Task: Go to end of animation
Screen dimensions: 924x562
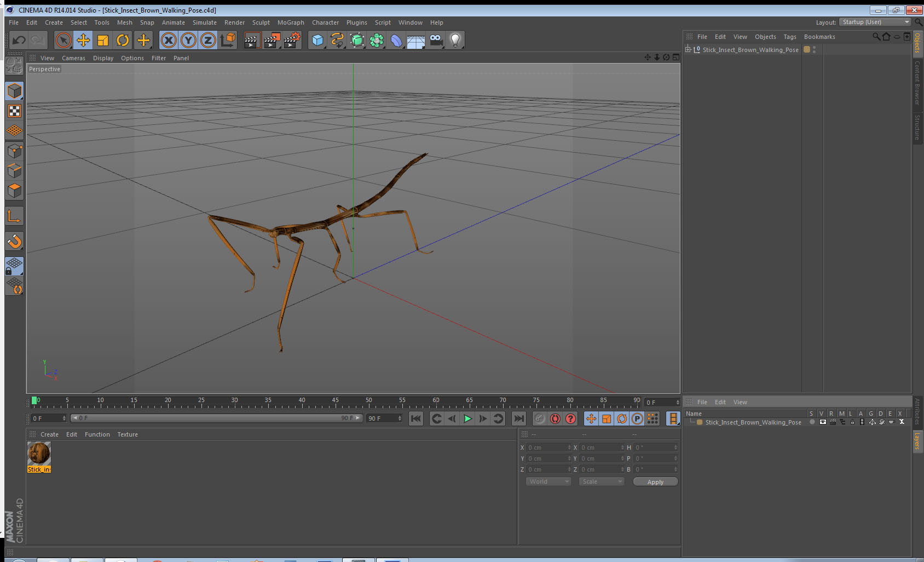Action: (518, 418)
